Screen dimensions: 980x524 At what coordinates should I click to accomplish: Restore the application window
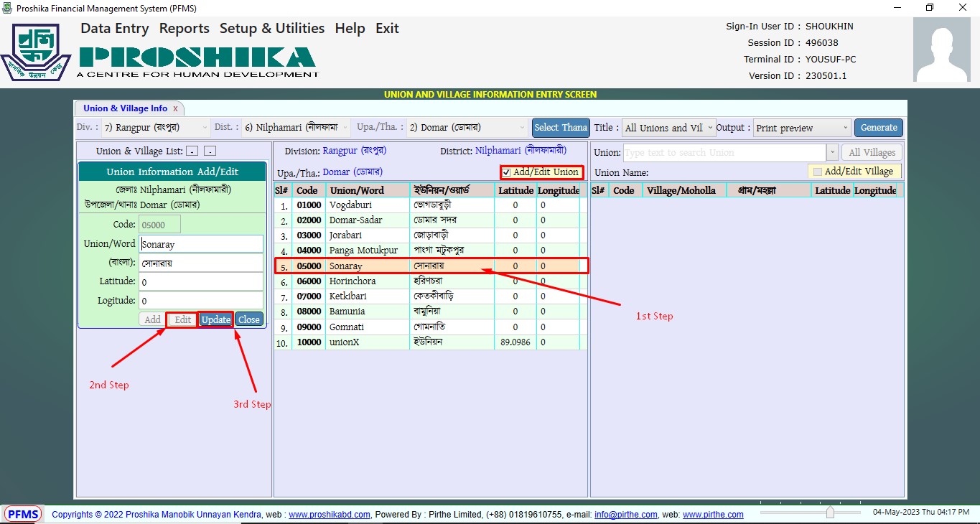pos(930,8)
